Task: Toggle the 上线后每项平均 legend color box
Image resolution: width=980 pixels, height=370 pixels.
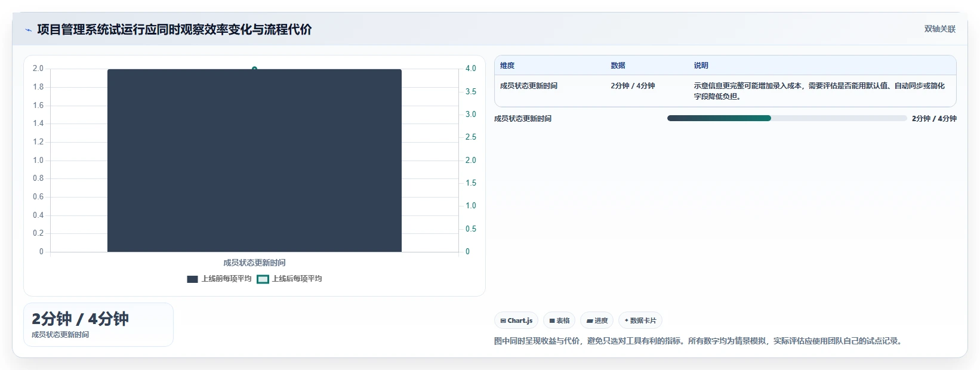Action: 263,279
